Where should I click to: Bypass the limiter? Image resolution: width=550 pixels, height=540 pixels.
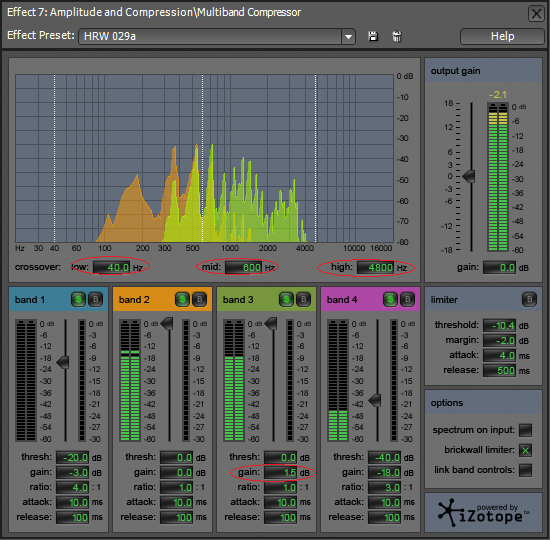(529, 299)
